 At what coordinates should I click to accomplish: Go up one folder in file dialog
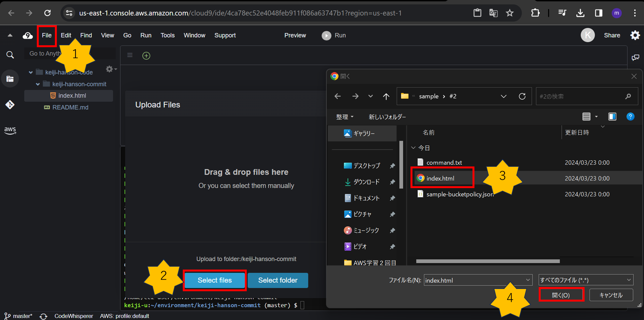click(386, 96)
